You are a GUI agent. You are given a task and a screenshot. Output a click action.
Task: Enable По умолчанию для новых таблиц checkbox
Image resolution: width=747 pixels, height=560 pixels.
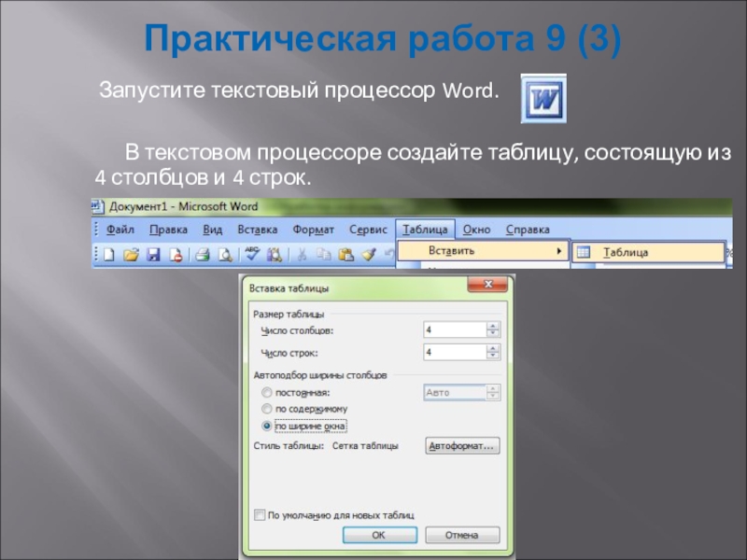(x=260, y=515)
